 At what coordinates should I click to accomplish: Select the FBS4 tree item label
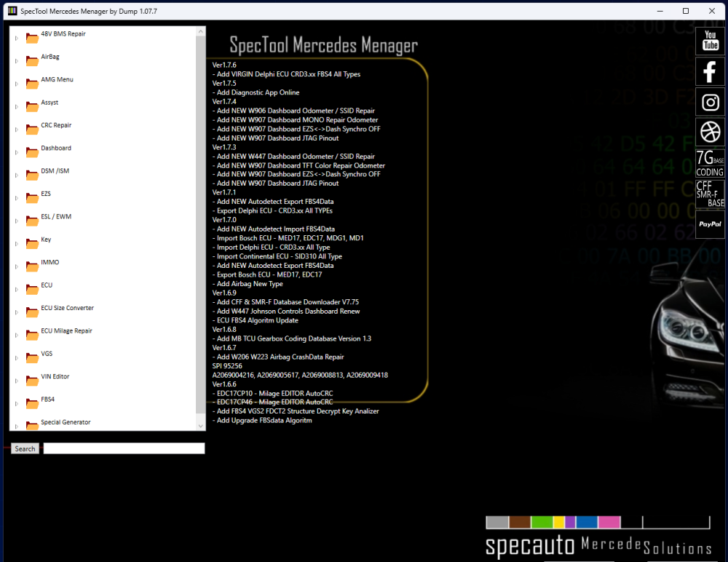click(x=47, y=400)
